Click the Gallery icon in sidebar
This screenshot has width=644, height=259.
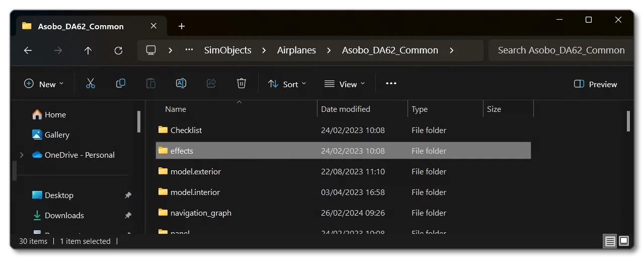coord(37,135)
